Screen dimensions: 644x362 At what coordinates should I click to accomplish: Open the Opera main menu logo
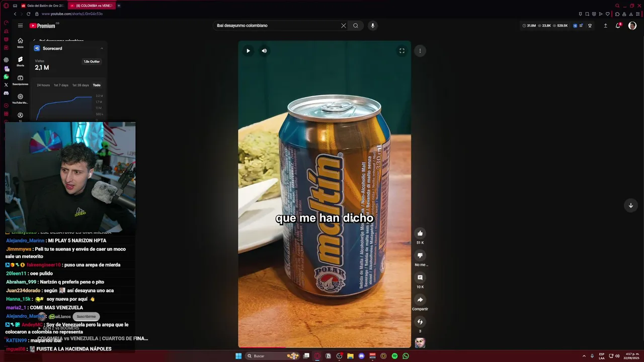6,6
